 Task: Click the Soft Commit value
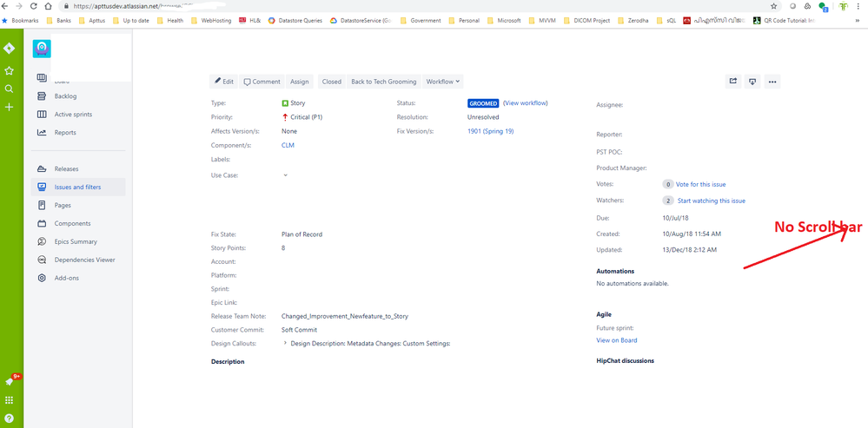pos(299,330)
